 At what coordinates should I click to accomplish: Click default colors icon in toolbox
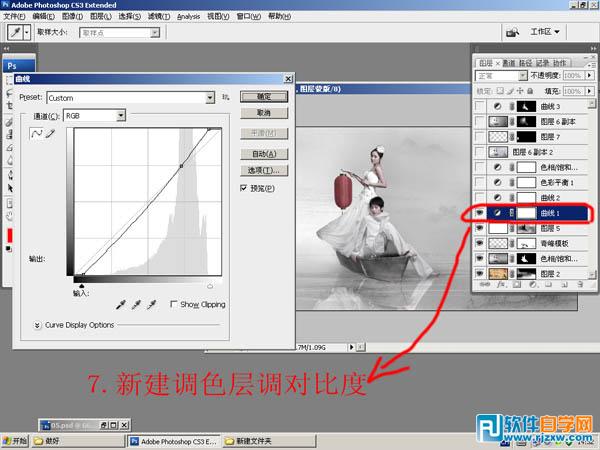click(9, 249)
